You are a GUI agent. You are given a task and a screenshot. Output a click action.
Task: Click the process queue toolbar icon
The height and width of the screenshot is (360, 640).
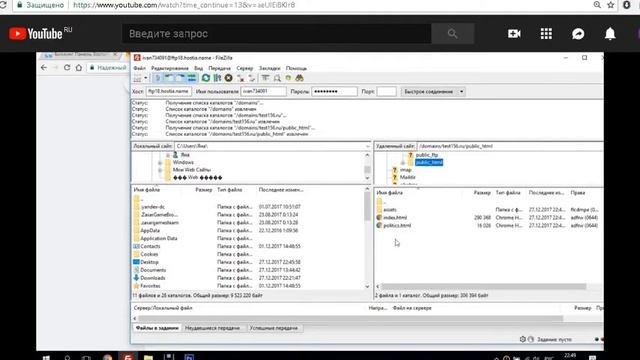pos(217,78)
